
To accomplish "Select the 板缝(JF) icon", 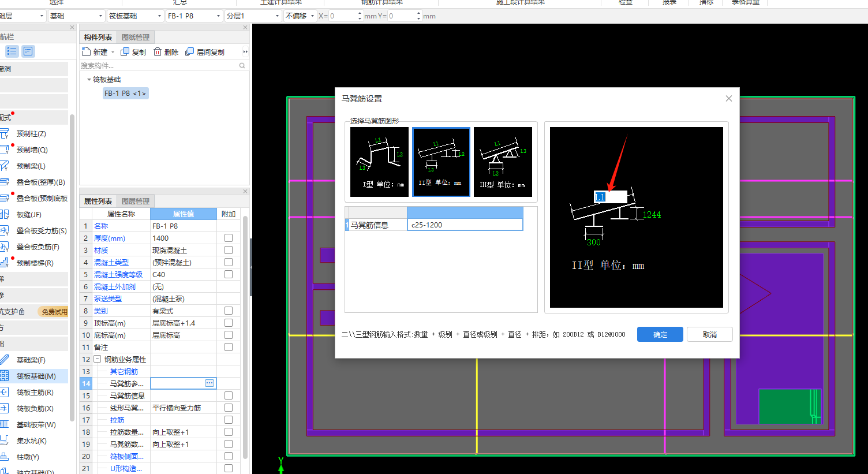I will tap(4, 214).
